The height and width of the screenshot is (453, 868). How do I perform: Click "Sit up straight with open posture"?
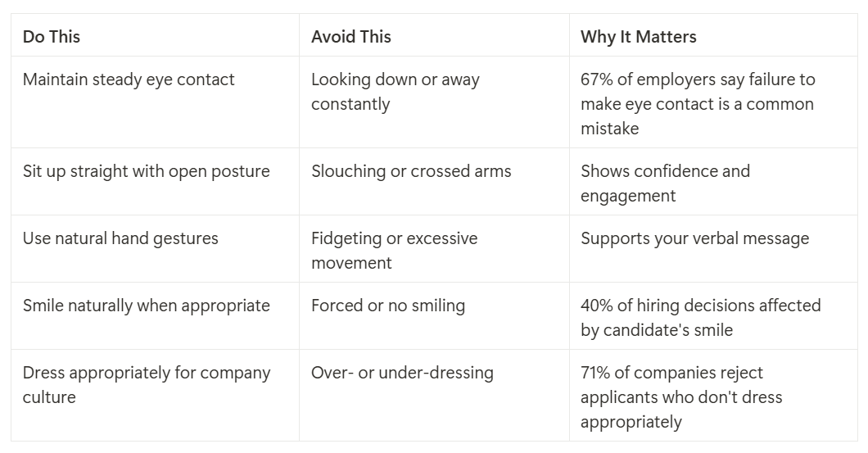point(146,171)
